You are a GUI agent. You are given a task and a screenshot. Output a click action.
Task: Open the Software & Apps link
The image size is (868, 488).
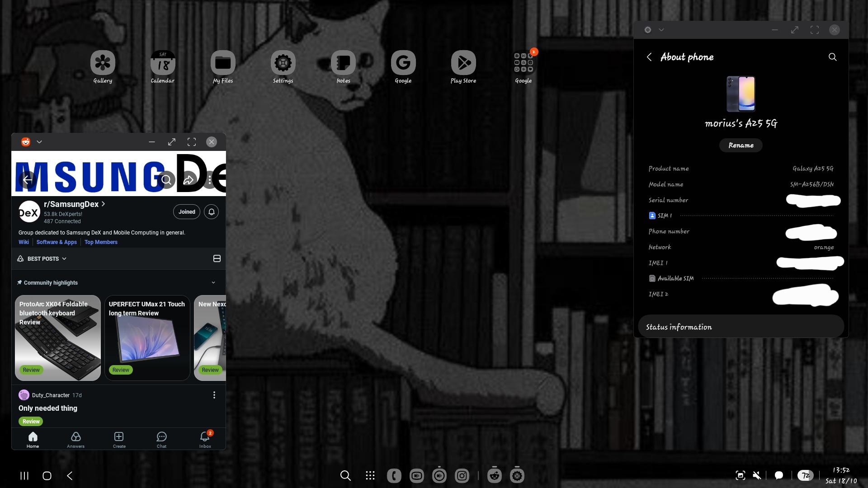click(x=57, y=242)
